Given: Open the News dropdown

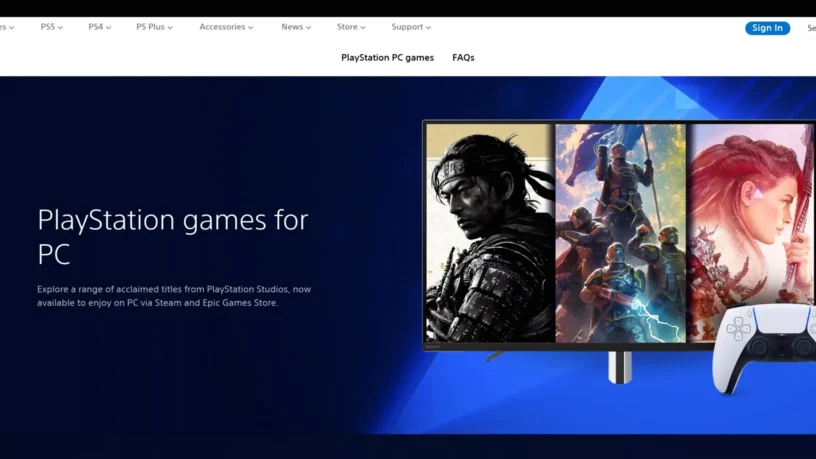Looking at the screenshot, I should (x=296, y=27).
